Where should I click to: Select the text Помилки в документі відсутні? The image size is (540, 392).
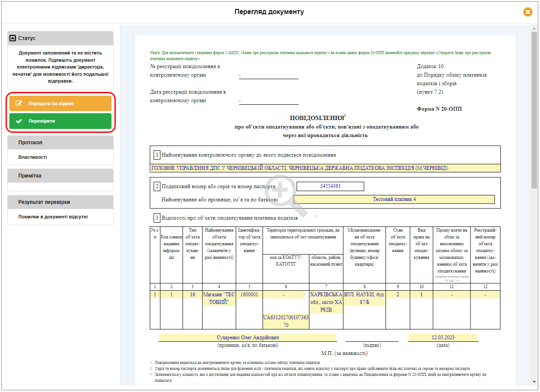[x=53, y=217]
